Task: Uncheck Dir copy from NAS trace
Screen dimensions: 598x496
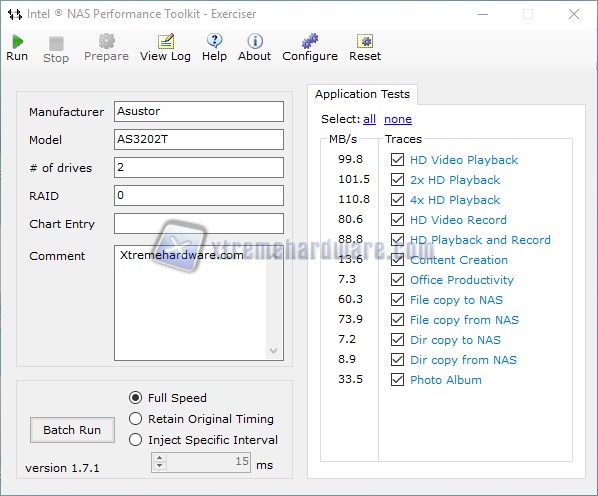Action: click(397, 359)
